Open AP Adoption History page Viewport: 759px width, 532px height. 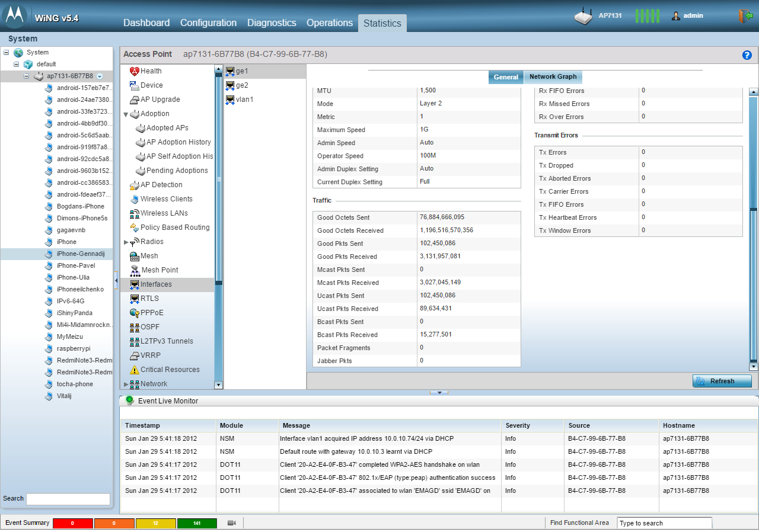(x=178, y=142)
